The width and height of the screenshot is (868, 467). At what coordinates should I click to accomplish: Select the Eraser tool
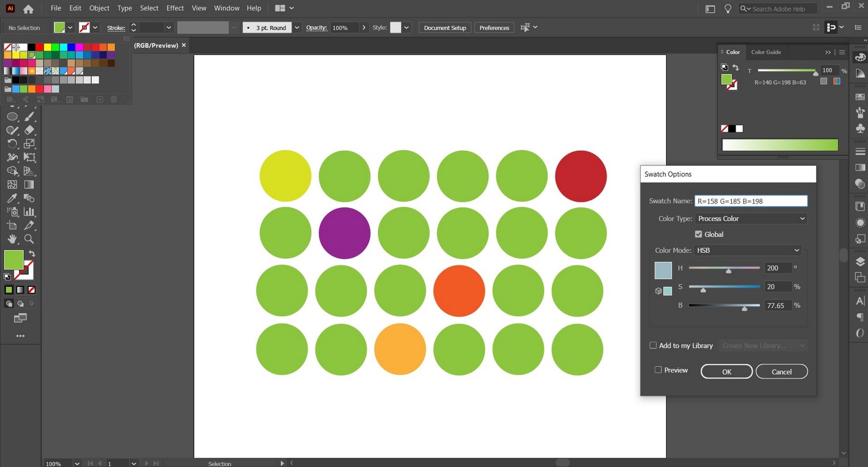tap(29, 130)
